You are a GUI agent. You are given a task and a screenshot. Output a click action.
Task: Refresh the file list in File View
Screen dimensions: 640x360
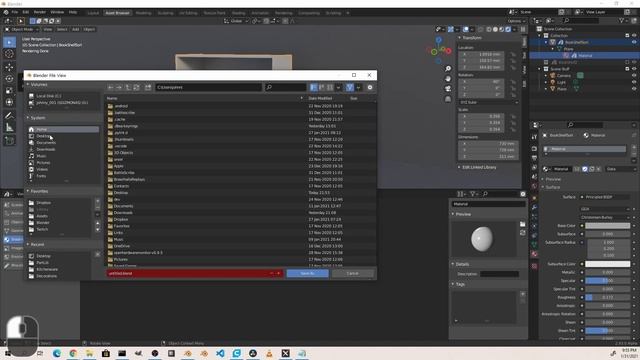click(x=137, y=87)
